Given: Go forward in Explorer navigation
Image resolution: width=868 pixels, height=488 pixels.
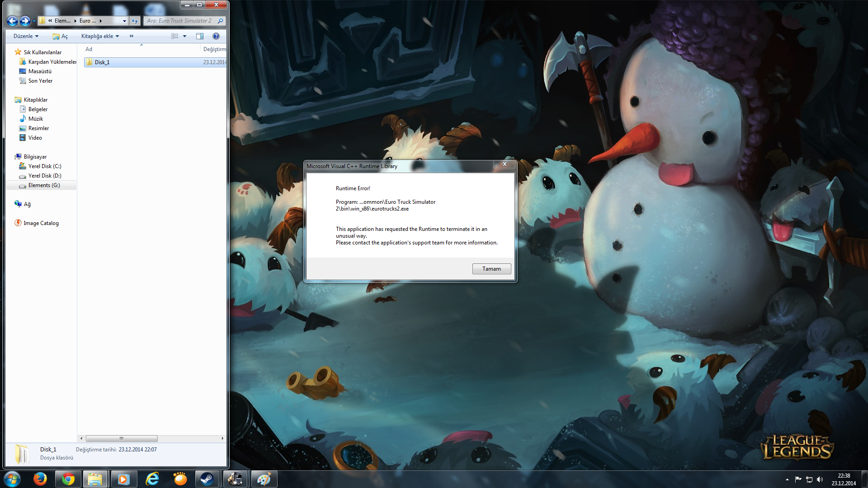Looking at the screenshot, I should (25, 21).
